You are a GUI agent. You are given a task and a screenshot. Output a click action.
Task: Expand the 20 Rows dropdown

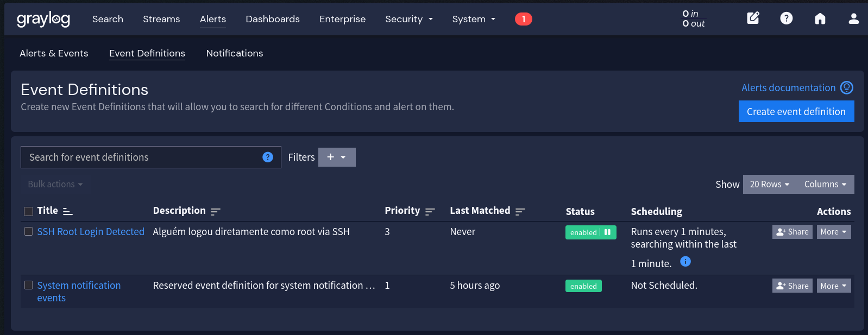tap(769, 184)
